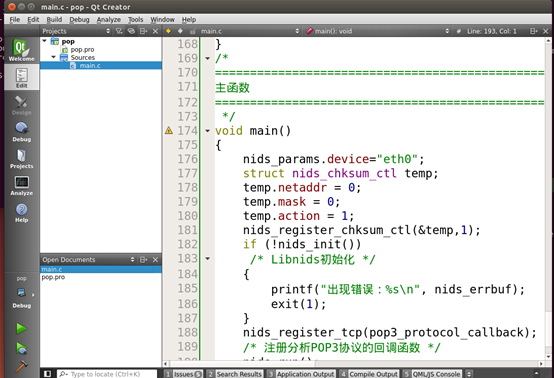
Task: Switch to Debug mode in sidebar
Action: point(22,132)
